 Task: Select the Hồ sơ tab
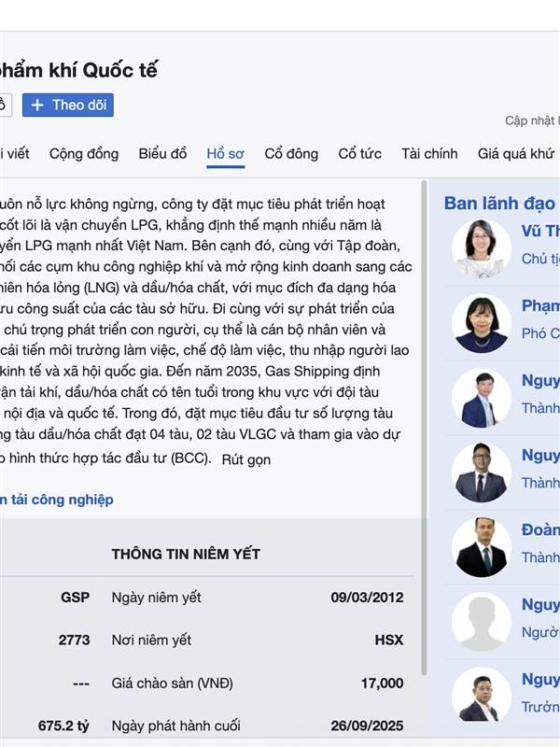tap(225, 154)
